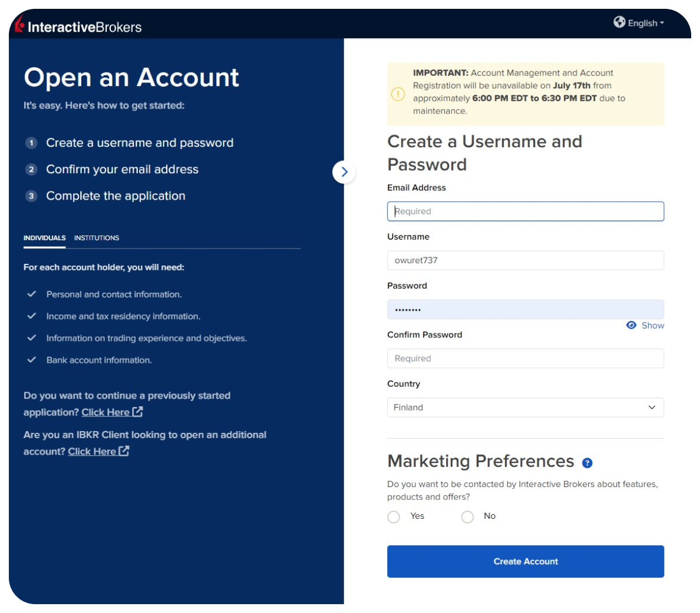Select Yes for marketing contact
The width and height of the screenshot is (700, 613).
click(394, 516)
